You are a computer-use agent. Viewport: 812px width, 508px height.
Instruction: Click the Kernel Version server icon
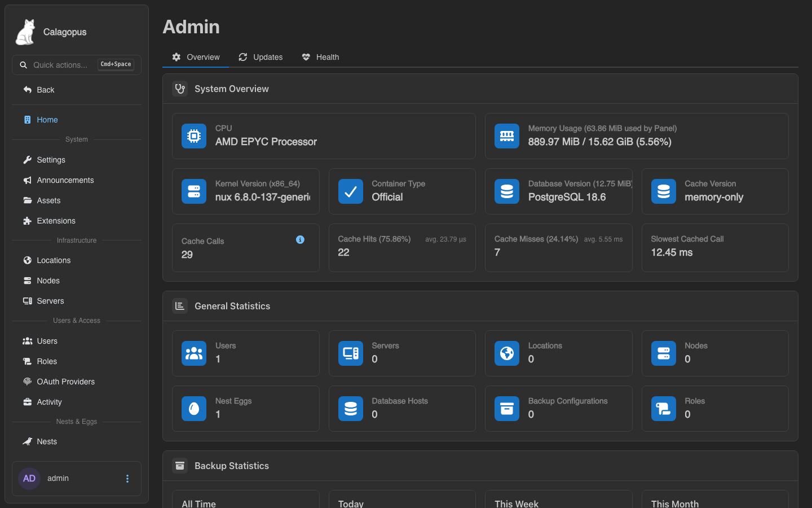tap(194, 191)
